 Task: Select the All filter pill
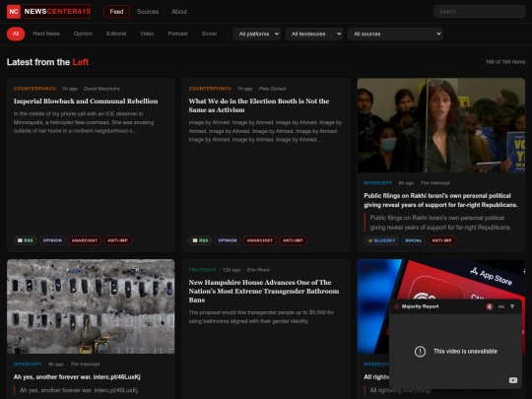click(x=16, y=33)
